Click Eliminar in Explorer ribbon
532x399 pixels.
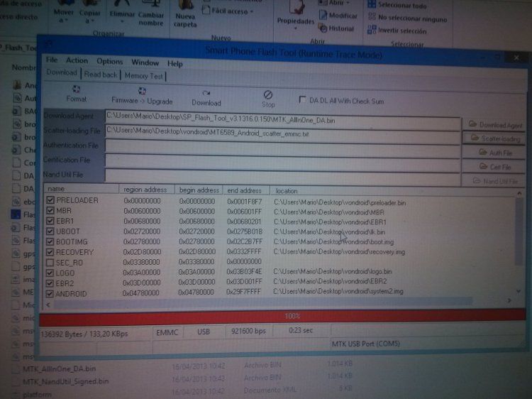(x=122, y=12)
